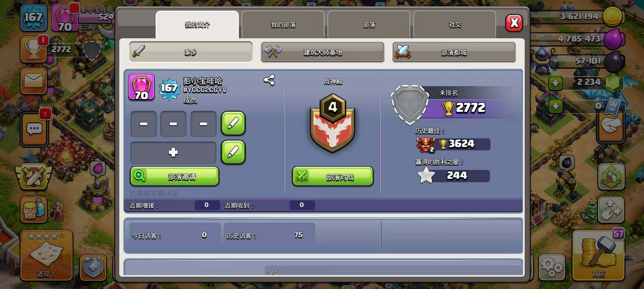Switch to the 社交 tab
The width and height of the screenshot is (644, 289).
coord(455,25)
